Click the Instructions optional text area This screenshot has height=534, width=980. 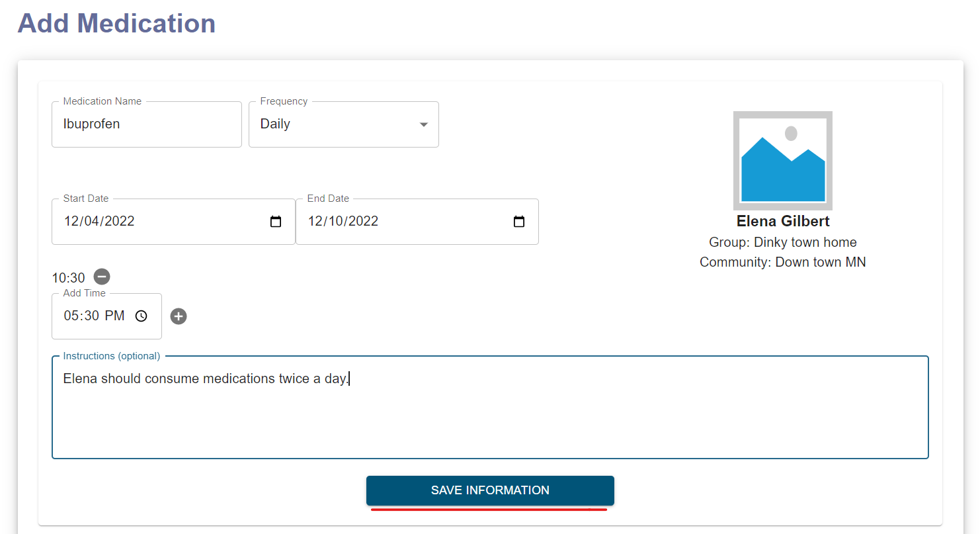tap(489, 407)
